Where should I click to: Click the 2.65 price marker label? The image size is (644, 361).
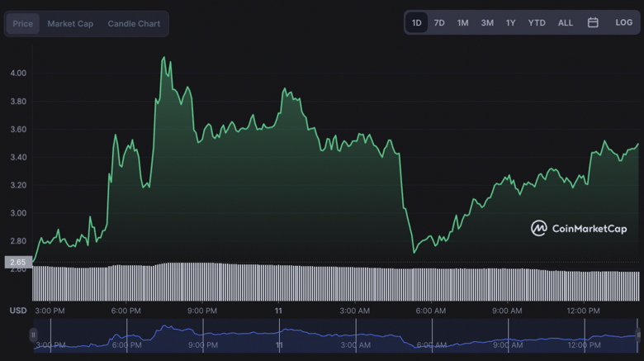(18, 262)
